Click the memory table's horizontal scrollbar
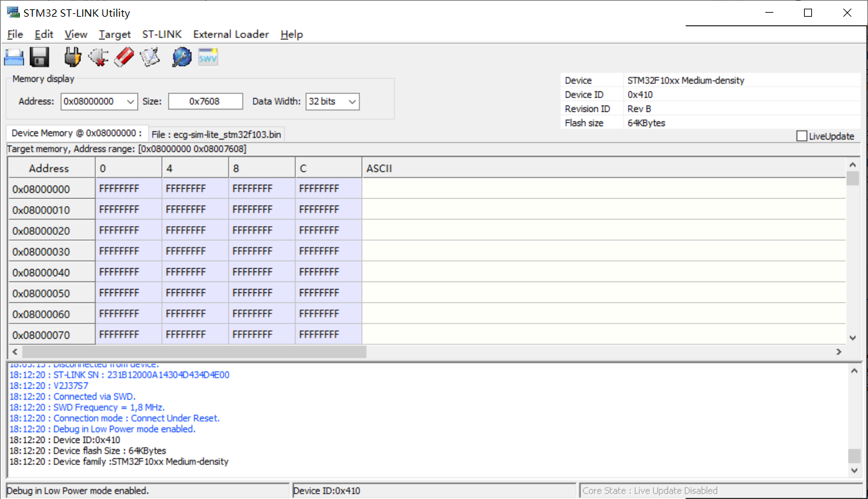The width and height of the screenshot is (868, 499). click(x=193, y=352)
